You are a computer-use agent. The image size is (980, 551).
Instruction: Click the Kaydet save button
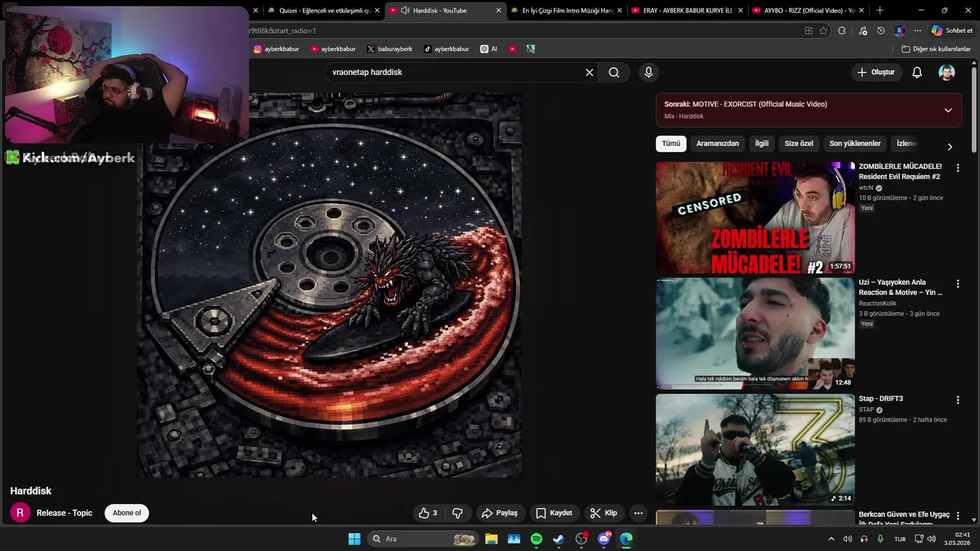coord(554,513)
